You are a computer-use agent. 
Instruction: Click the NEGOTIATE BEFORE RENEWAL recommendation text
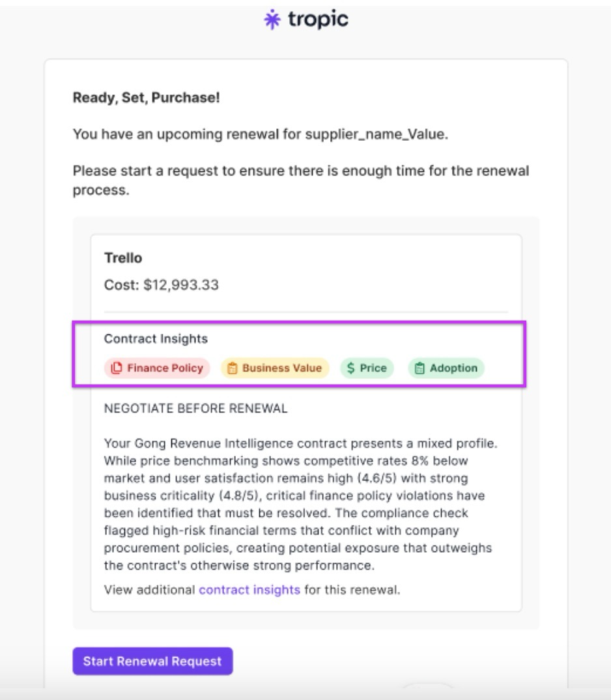195,409
